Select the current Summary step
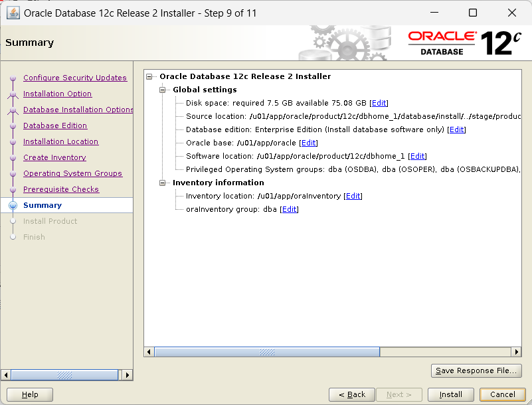 point(67,205)
